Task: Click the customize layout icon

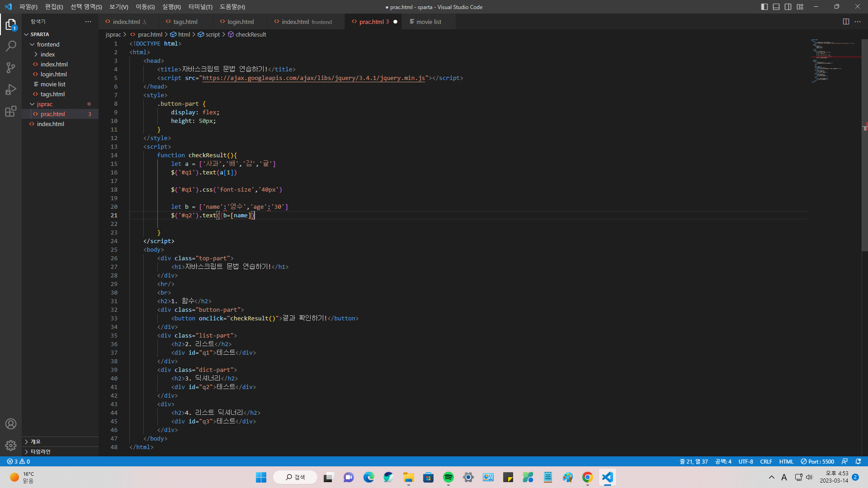Action: [800, 7]
